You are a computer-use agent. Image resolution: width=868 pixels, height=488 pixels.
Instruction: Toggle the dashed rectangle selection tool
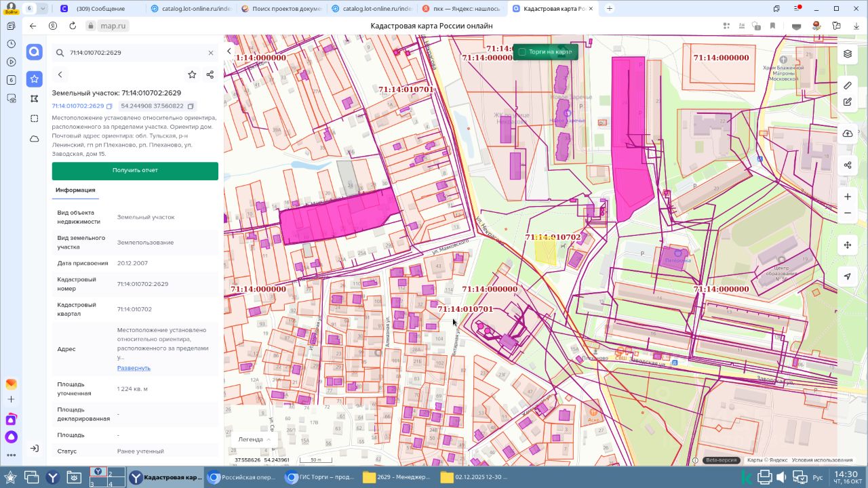click(35, 119)
